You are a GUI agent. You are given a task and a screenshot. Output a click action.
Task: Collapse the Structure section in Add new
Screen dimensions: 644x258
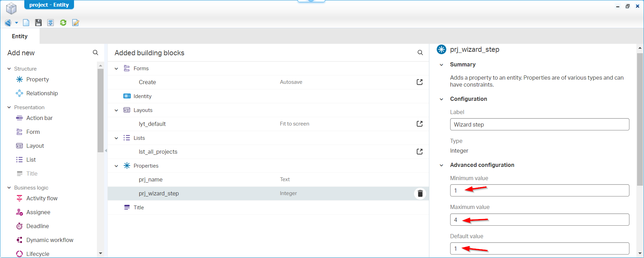point(9,69)
